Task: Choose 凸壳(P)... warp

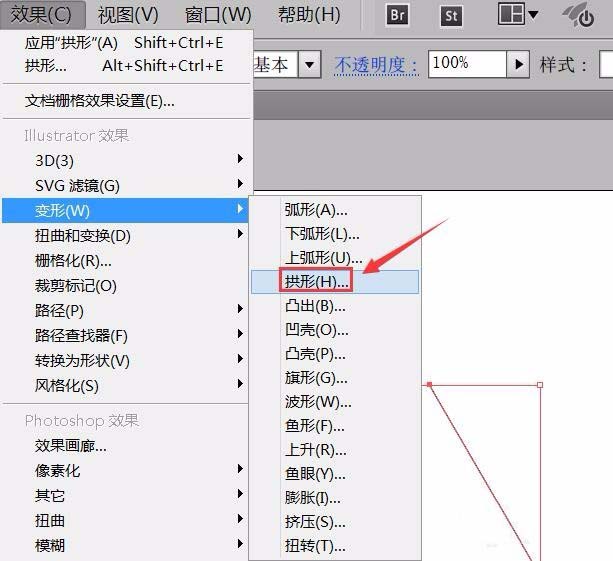Action: pos(335,354)
